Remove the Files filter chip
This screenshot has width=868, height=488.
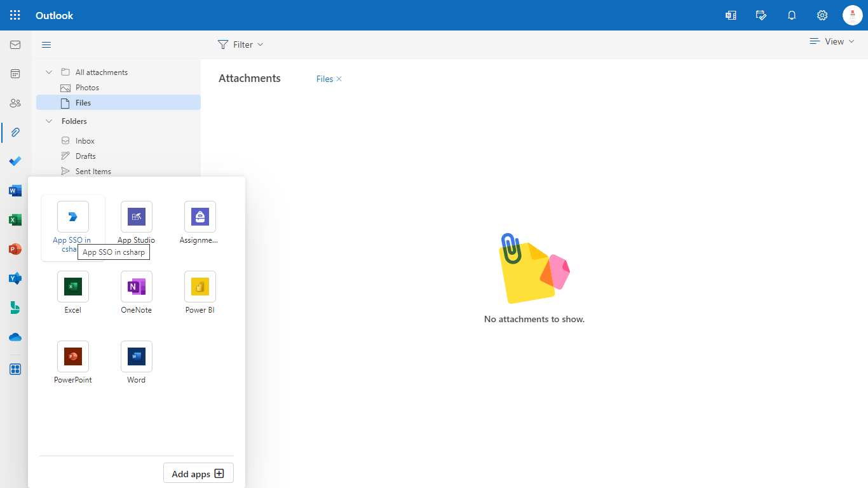(x=339, y=79)
